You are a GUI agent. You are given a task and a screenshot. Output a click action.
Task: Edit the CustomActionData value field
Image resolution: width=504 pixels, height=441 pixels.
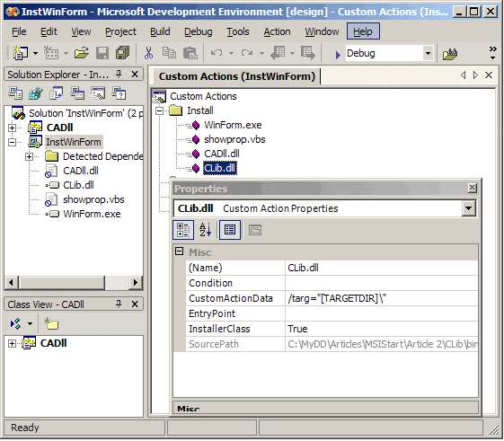[381, 298]
